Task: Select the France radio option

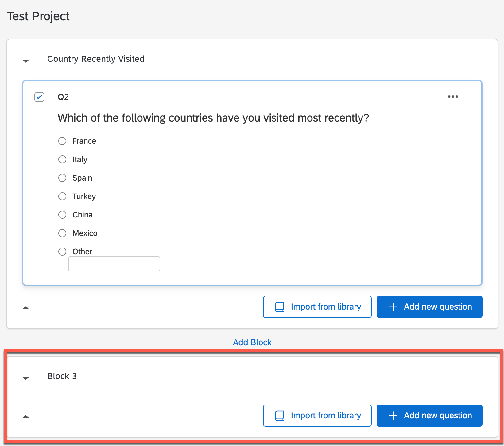Action: 62,141
